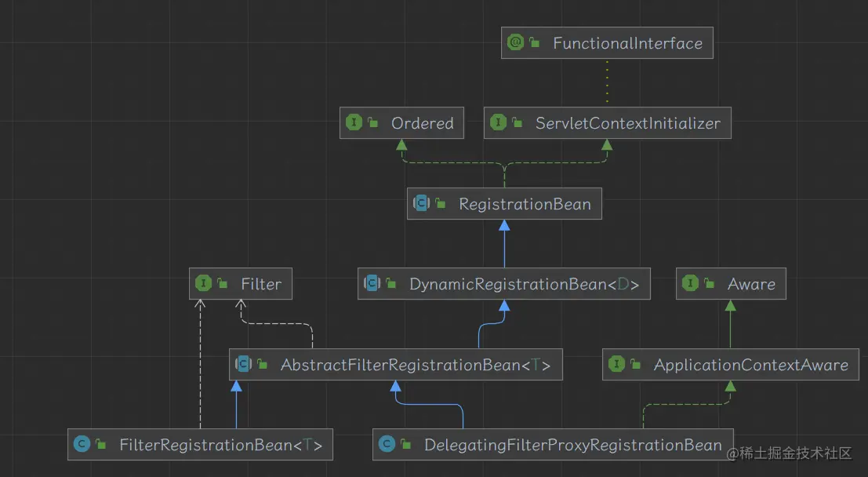Click abstract class icon on DynamicRegistrationBean node
The image size is (868, 477).
pos(372,284)
